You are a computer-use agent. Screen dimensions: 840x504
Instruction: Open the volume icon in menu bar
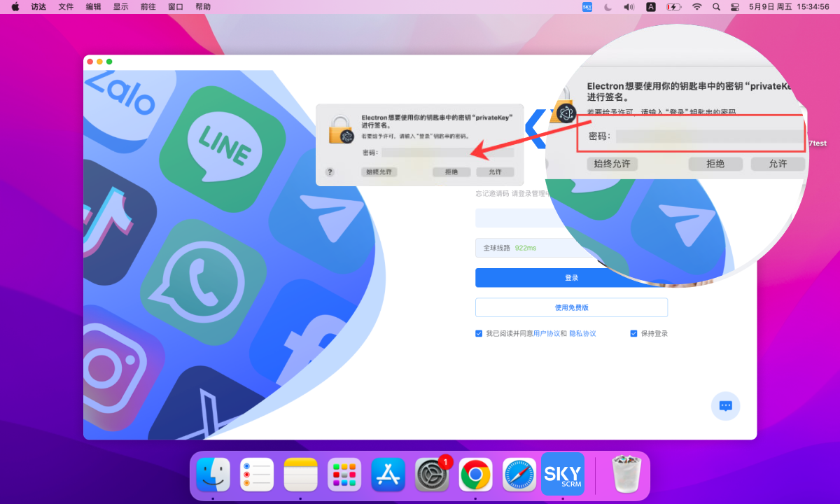[x=629, y=7]
